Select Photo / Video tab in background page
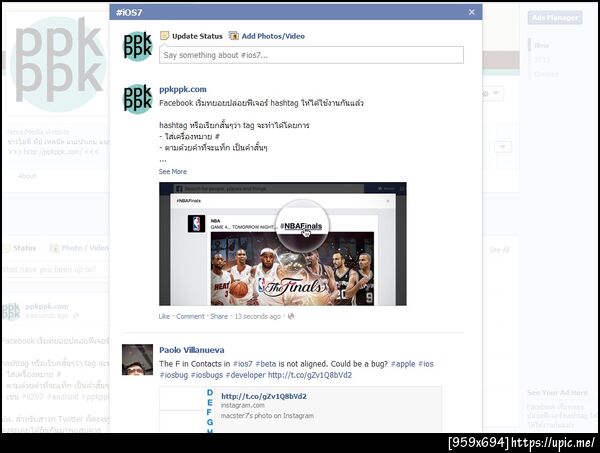The height and width of the screenshot is (453, 600). tap(80, 248)
